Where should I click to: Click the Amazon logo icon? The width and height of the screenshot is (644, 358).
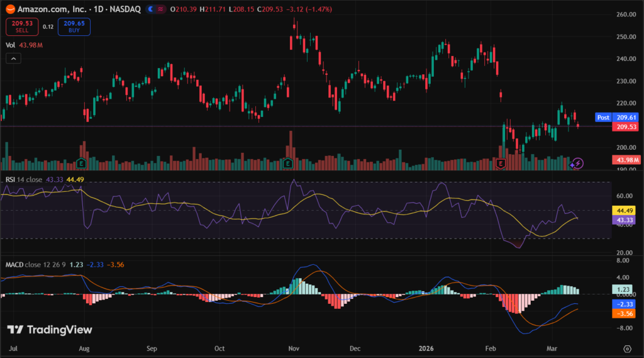tap(10, 10)
